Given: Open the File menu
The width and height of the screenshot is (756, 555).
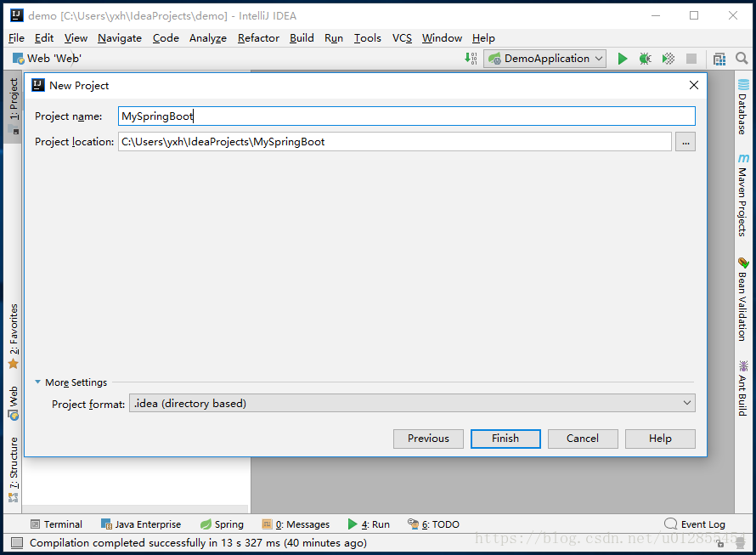Looking at the screenshot, I should (x=16, y=38).
